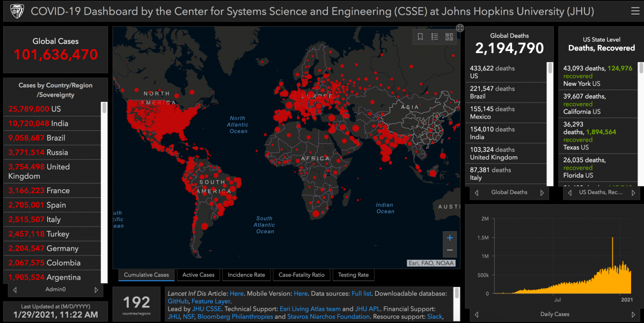Select the '3,754,498 United Kingdom' cases row
The image size is (644, 323).
pos(53,172)
